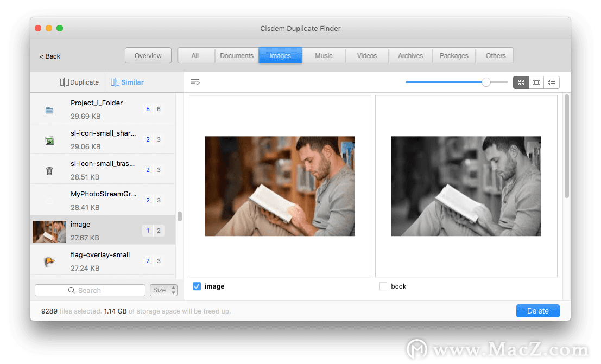
Task: Click the green zoom window button
Action: 60,28
